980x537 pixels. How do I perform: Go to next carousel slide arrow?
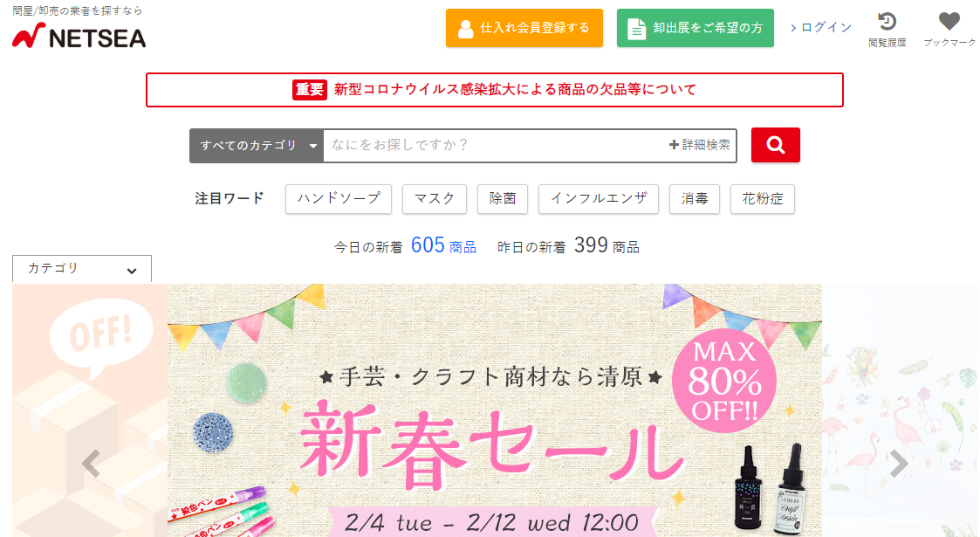pos(899,464)
